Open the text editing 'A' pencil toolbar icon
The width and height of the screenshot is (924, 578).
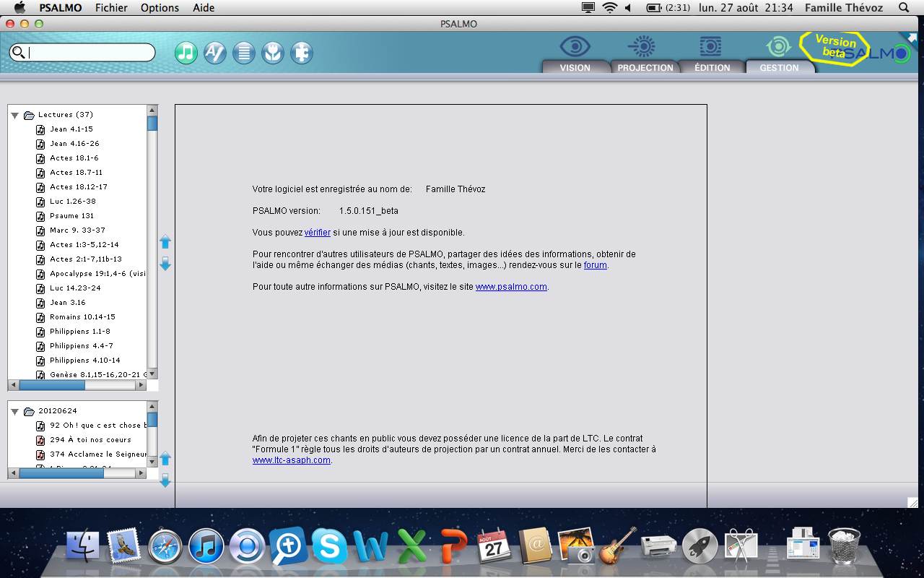215,53
